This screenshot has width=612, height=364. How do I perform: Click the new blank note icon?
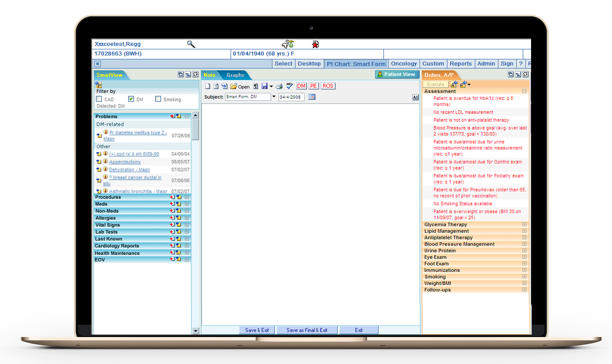[x=208, y=86]
